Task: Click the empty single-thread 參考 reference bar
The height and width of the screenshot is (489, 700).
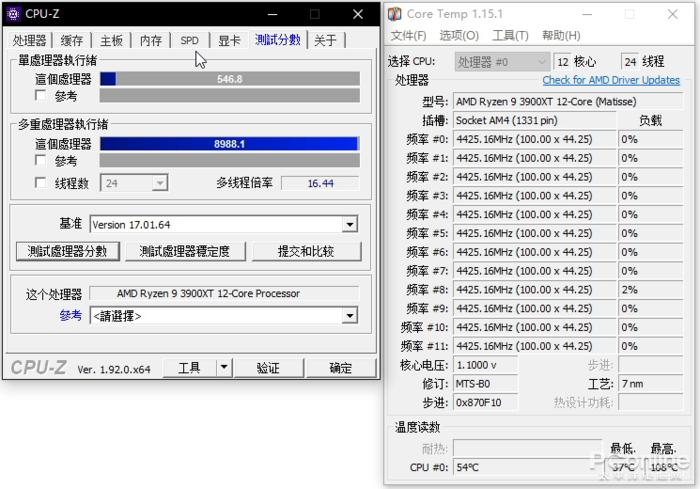Action: coord(229,96)
